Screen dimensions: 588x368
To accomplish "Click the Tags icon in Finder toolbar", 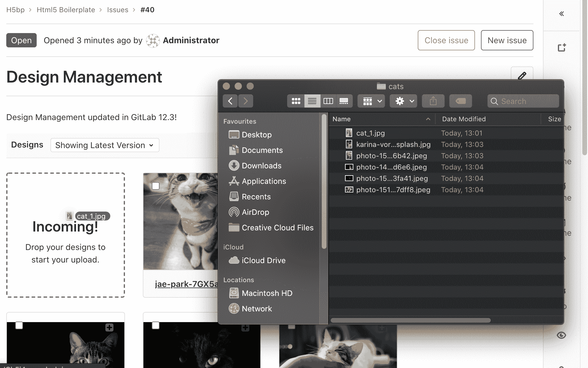I will click(460, 101).
